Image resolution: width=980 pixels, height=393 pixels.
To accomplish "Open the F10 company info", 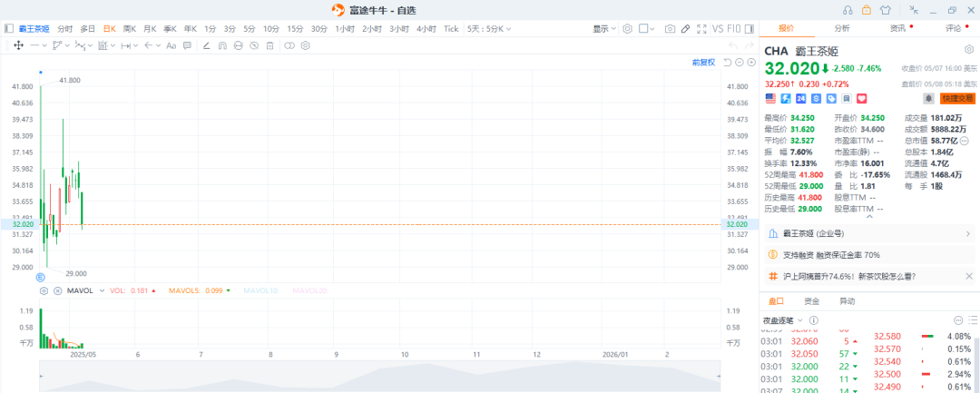I will (x=734, y=29).
